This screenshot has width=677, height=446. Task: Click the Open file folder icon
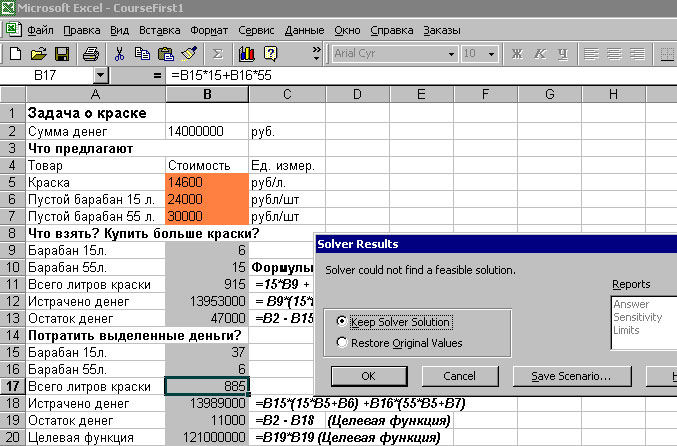[x=39, y=53]
